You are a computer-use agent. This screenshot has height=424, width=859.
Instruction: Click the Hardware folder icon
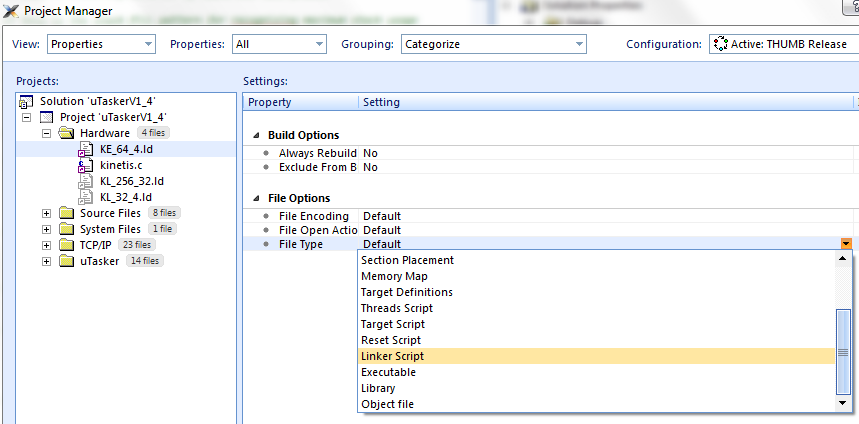click(66, 133)
